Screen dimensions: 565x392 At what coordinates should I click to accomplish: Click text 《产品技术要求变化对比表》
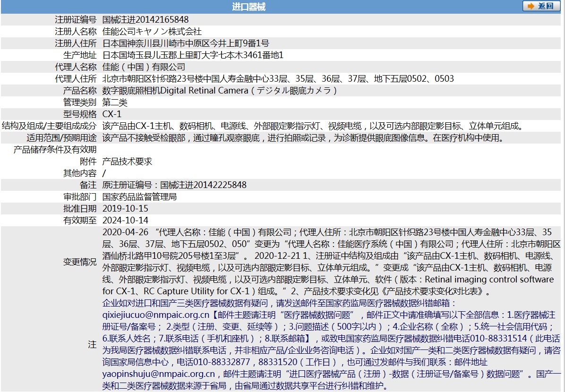point(432,291)
